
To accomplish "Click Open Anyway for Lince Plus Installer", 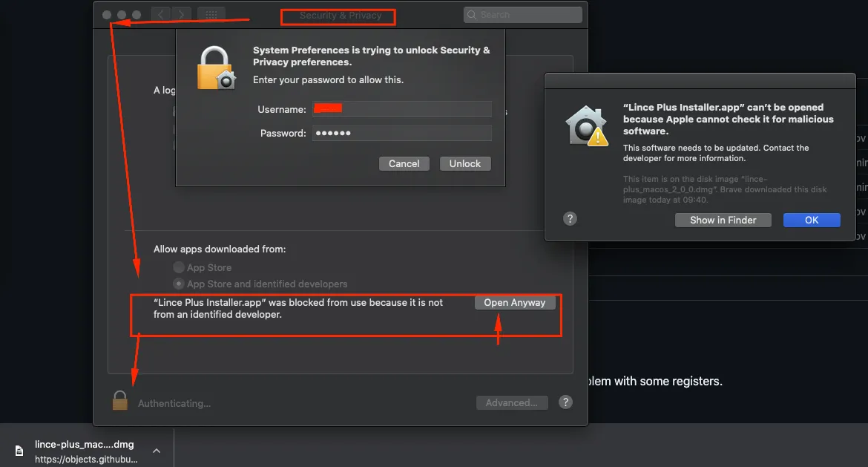I will [x=515, y=302].
